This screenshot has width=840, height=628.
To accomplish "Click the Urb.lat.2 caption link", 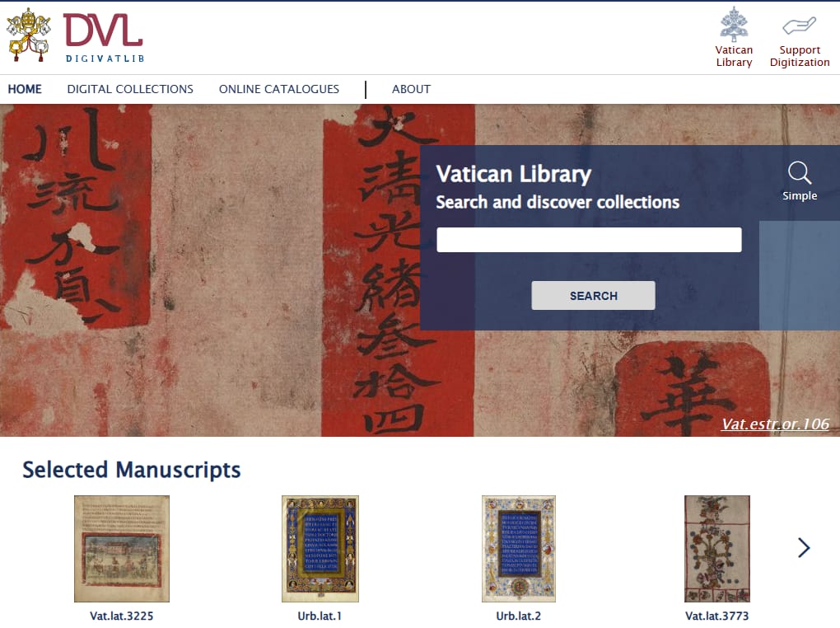I will (x=519, y=616).
